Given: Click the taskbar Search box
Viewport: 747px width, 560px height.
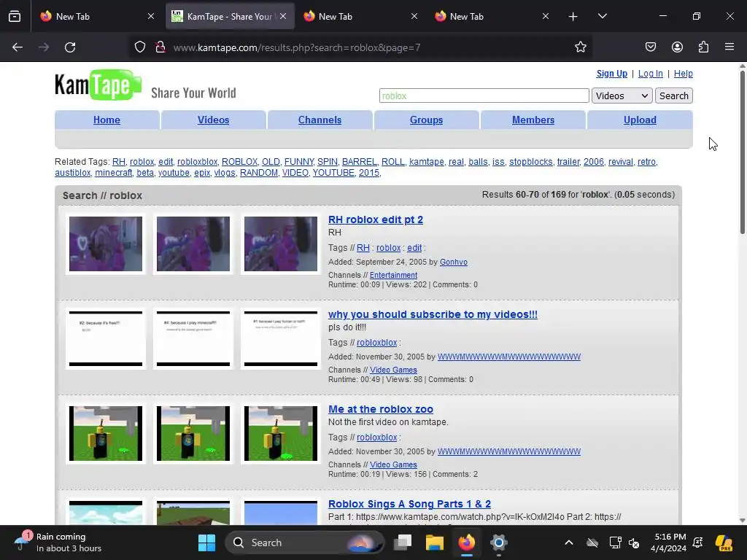Looking at the screenshot, I should point(305,542).
